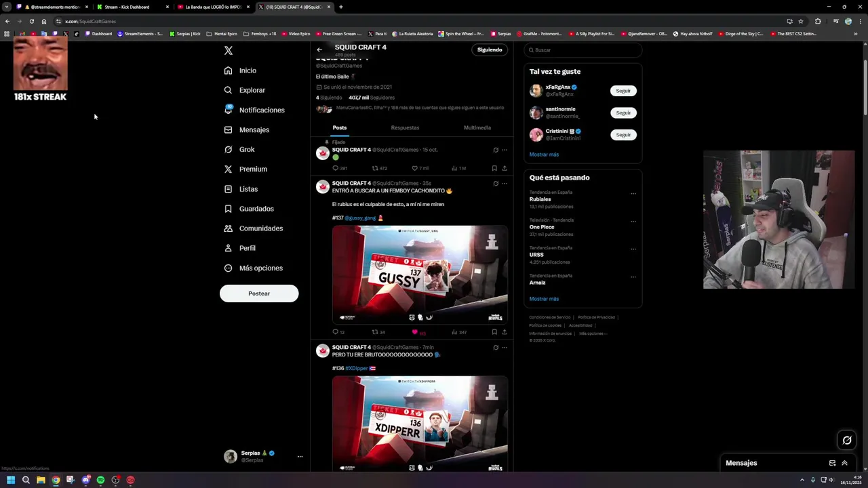Image resolution: width=868 pixels, height=488 pixels.
Task: Expand the Mensajes drawer
Action: tap(844, 463)
